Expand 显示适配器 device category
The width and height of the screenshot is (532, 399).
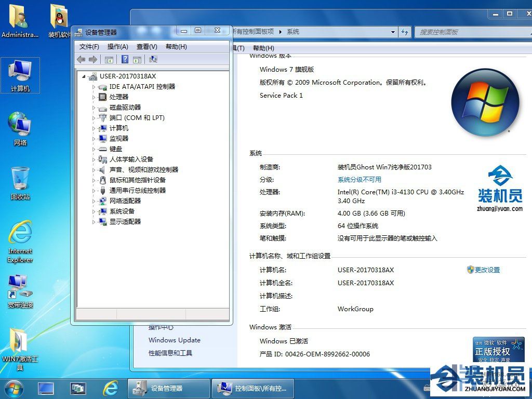click(94, 222)
